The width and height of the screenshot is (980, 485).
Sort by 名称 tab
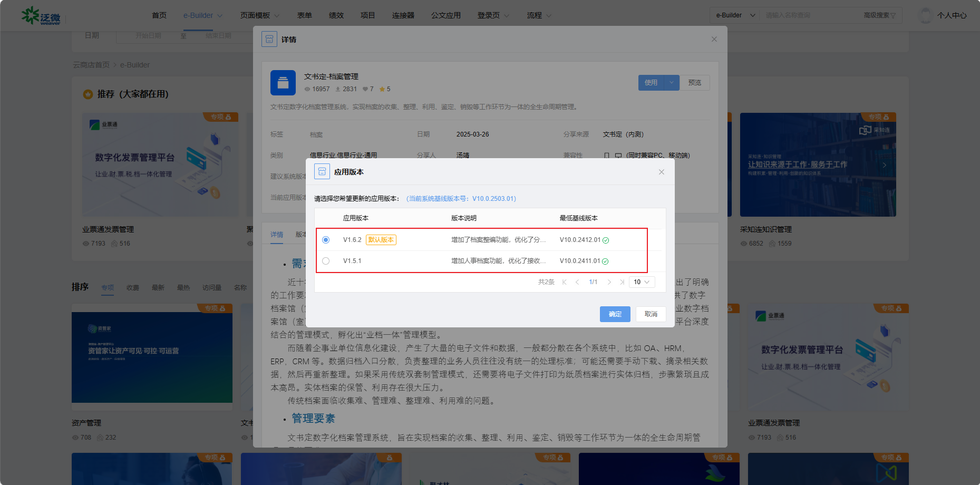click(240, 288)
